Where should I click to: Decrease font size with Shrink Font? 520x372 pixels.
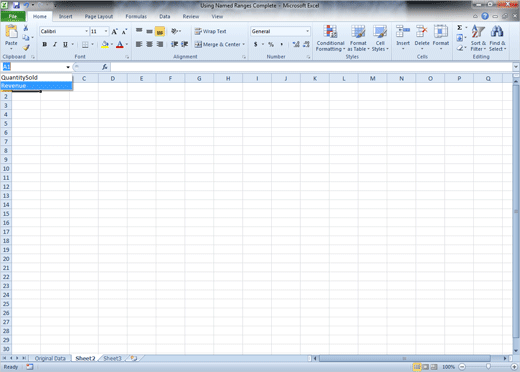click(x=124, y=32)
